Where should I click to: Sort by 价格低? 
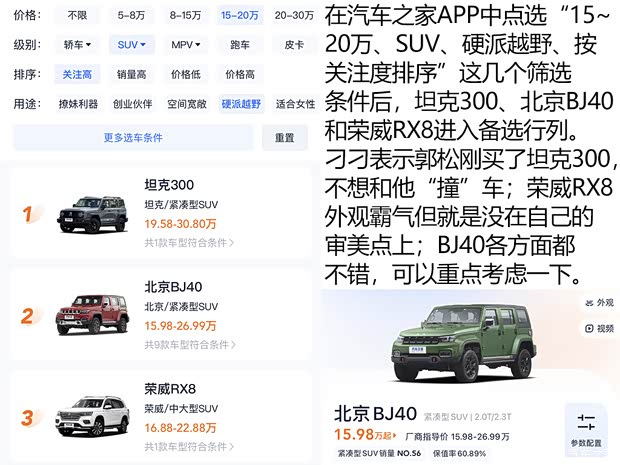point(185,74)
